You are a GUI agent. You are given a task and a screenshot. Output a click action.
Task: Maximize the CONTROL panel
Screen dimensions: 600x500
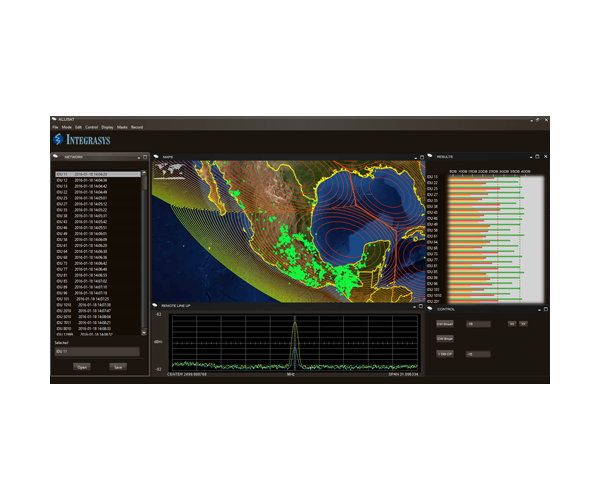[546, 309]
